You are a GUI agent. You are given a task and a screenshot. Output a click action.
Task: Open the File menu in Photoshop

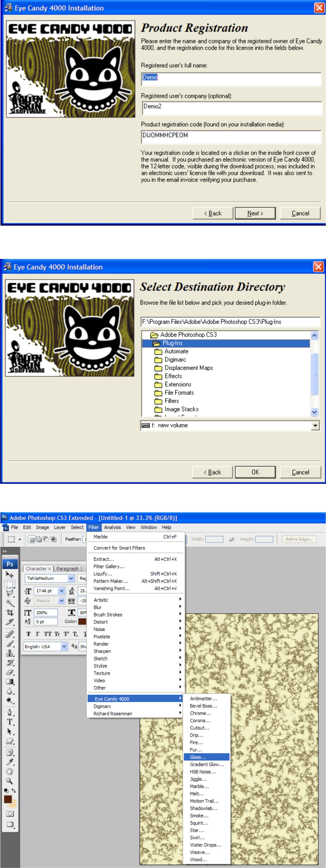pos(14,527)
